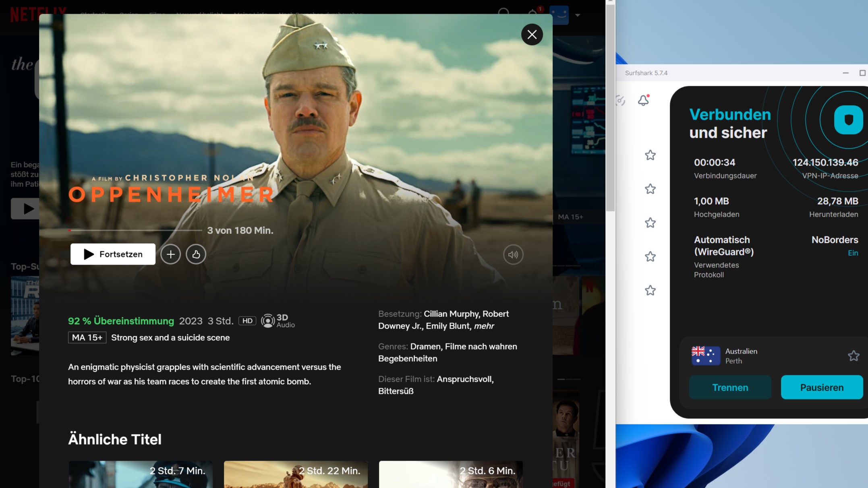
Task: Open the Emily Blunt cast link
Action: pyautogui.click(x=449, y=326)
